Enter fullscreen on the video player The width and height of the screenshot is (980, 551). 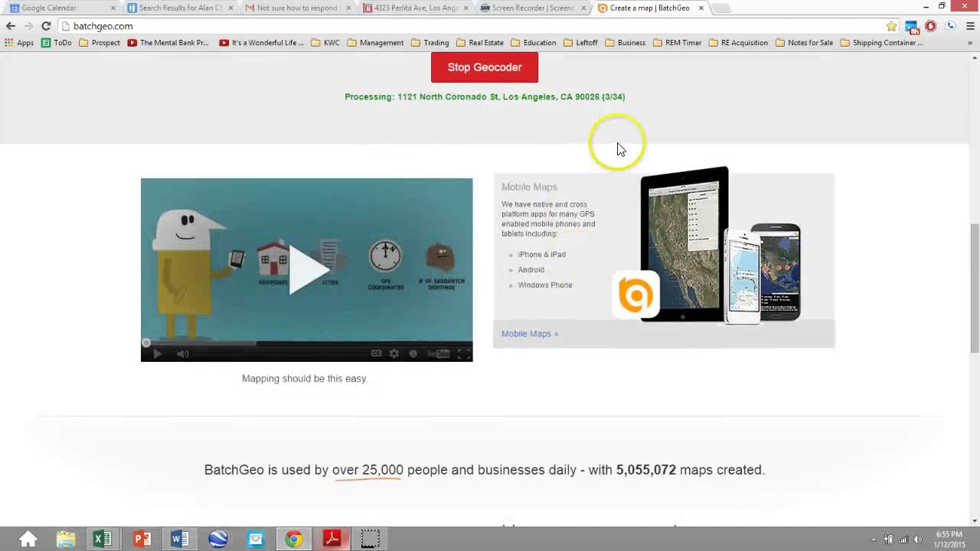463,354
